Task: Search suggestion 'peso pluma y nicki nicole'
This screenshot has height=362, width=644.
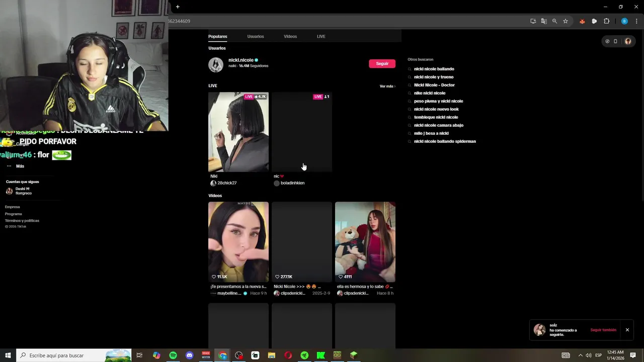Action: pos(439,101)
